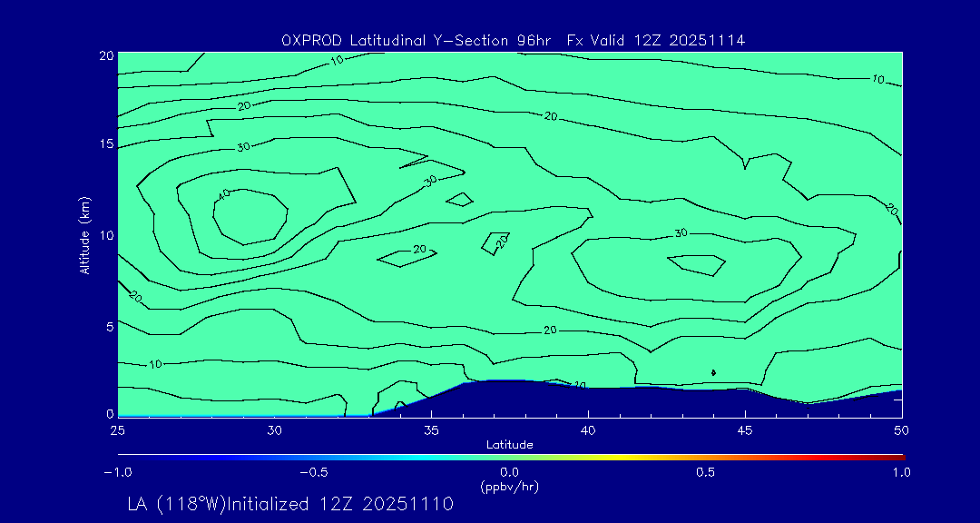Viewport: 980px width, 523px height.
Task: Click the color bar value 1.0
Action: click(x=902, y=472)
